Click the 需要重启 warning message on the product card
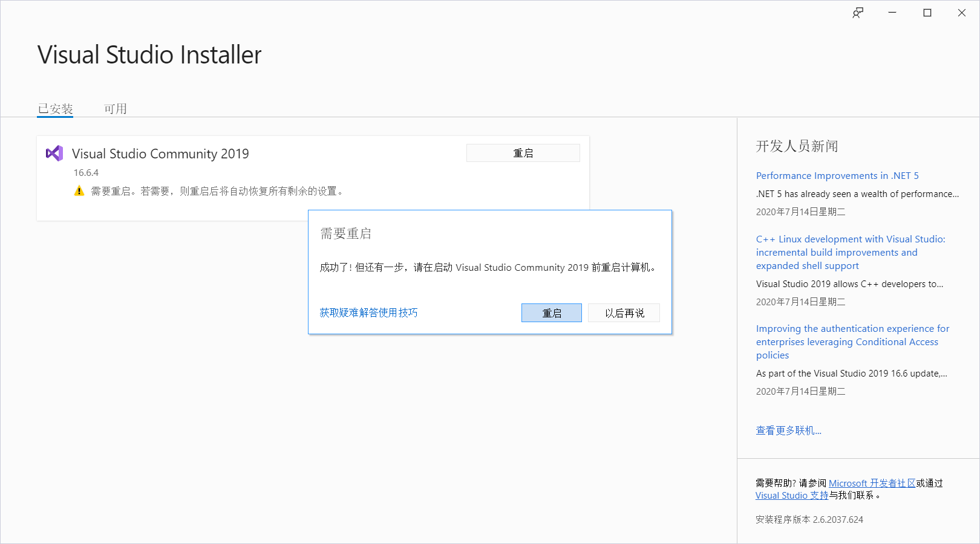Screen dimensions: 980x544 tap(218, 191)
